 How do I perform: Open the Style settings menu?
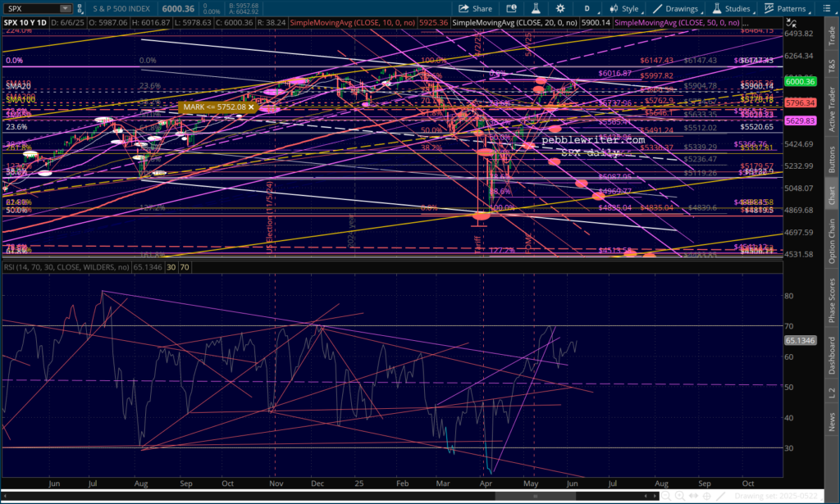click(x=624, y=9)
